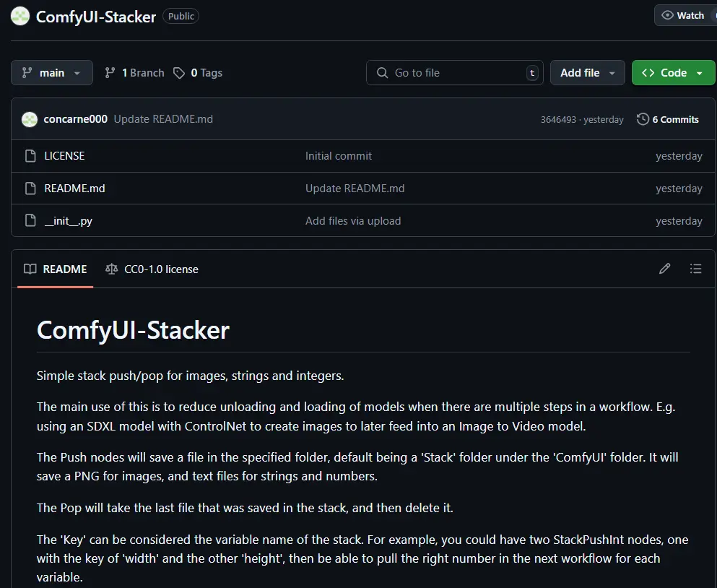Click the tags icon beside '0 Tags'
Image resolution: width=717 pixels, height=588 pixels.
click(178, 72)
